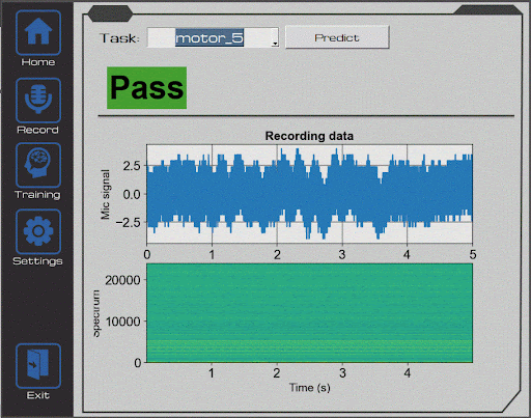Click the Predict button
The image size is (531, 418).
[x=337, y=37]
